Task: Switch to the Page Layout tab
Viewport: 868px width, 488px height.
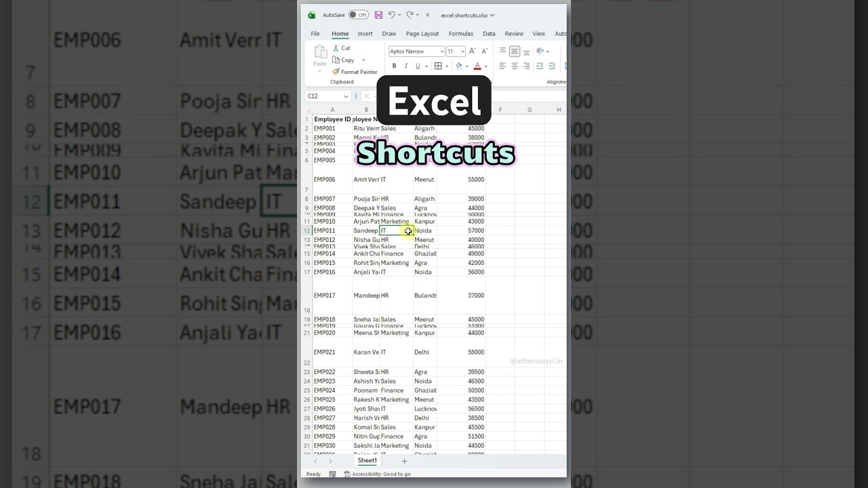Action: (422, 33)
